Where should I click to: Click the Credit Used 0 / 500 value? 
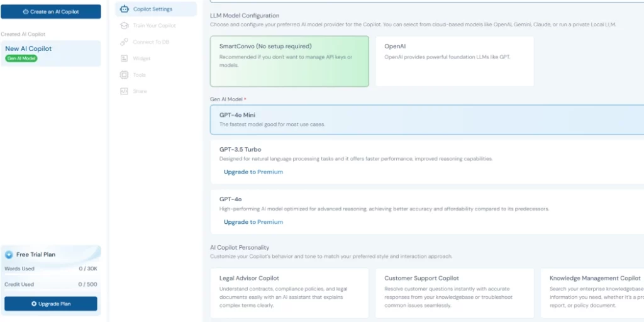pyautogui.click(x=88, y=284)
